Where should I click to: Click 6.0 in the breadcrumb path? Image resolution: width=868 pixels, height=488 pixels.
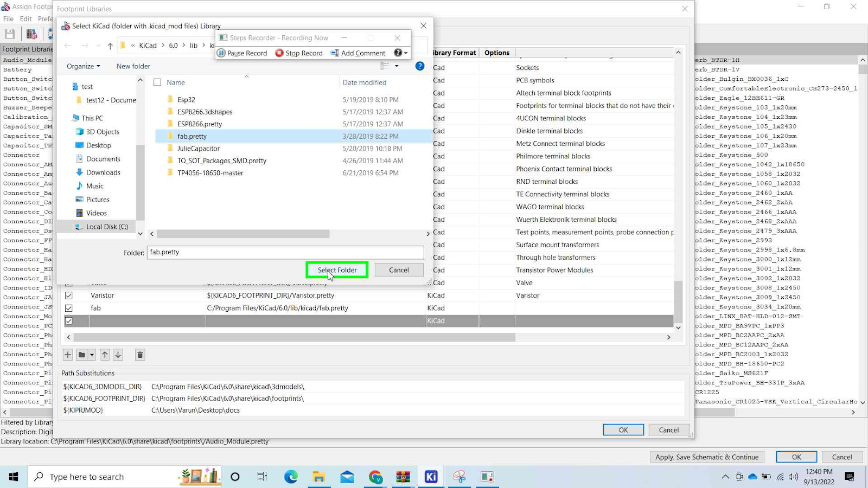coord(173,46)
